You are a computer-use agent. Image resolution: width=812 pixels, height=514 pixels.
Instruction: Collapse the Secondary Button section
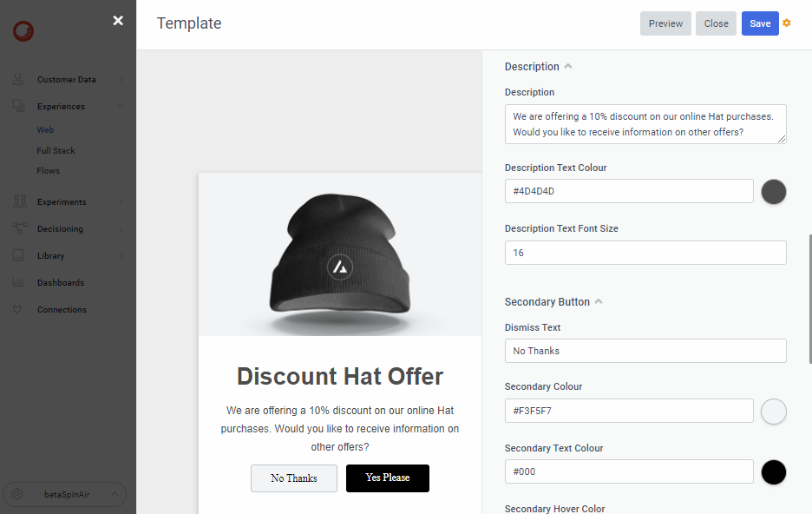[x=599, y=302]
